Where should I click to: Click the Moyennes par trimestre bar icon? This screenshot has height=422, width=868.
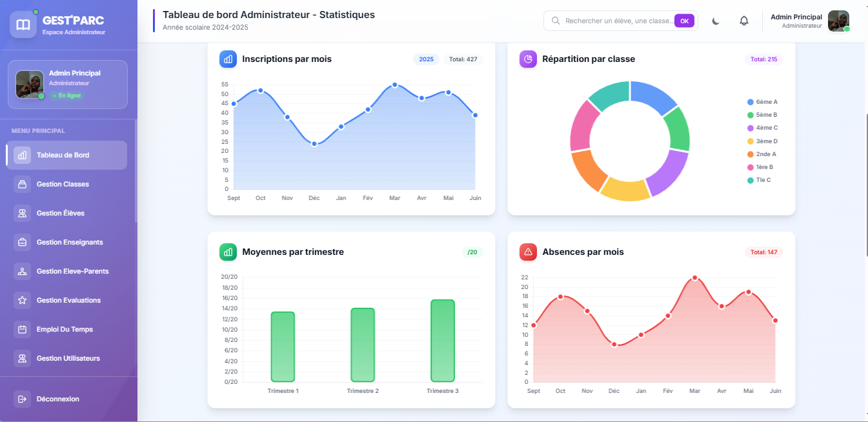point(228,252)
